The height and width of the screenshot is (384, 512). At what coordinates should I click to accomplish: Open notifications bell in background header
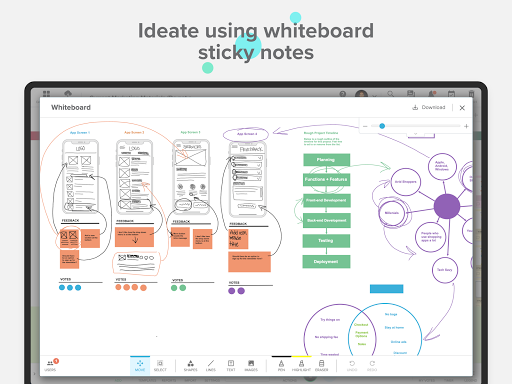coord(432,94)
